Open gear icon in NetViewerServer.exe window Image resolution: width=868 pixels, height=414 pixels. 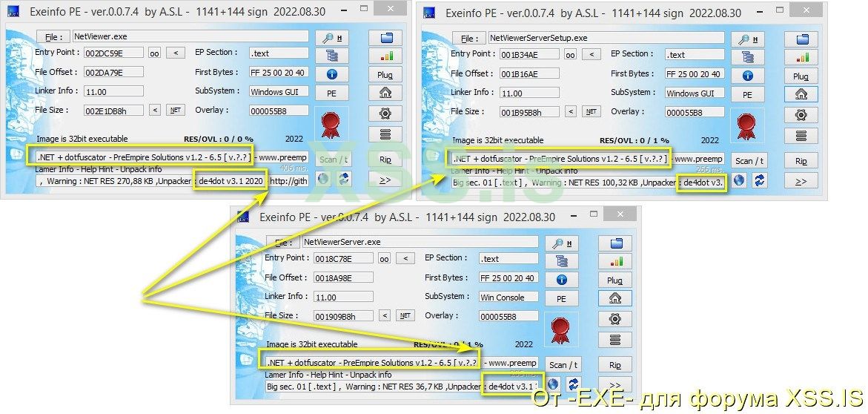click(x=615, y=319)
